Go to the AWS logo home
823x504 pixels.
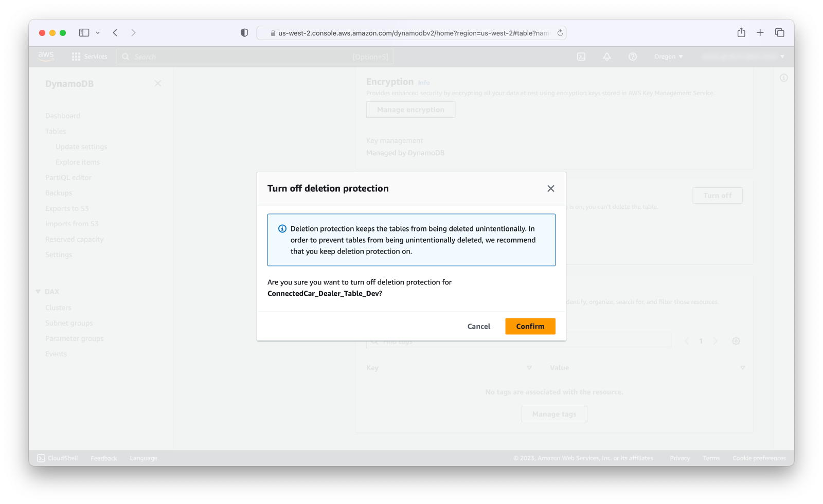pyautogui.click(x=46, y=56)
